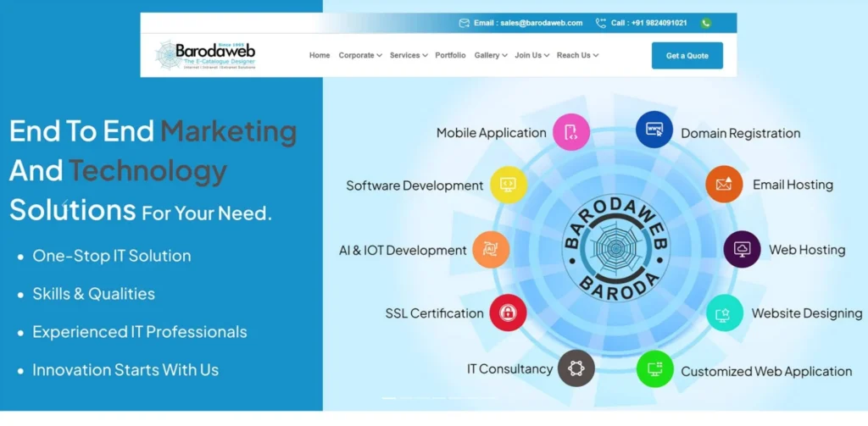
Task: Click the orange AI & IOT Development icon
Action: click(490, 250)
